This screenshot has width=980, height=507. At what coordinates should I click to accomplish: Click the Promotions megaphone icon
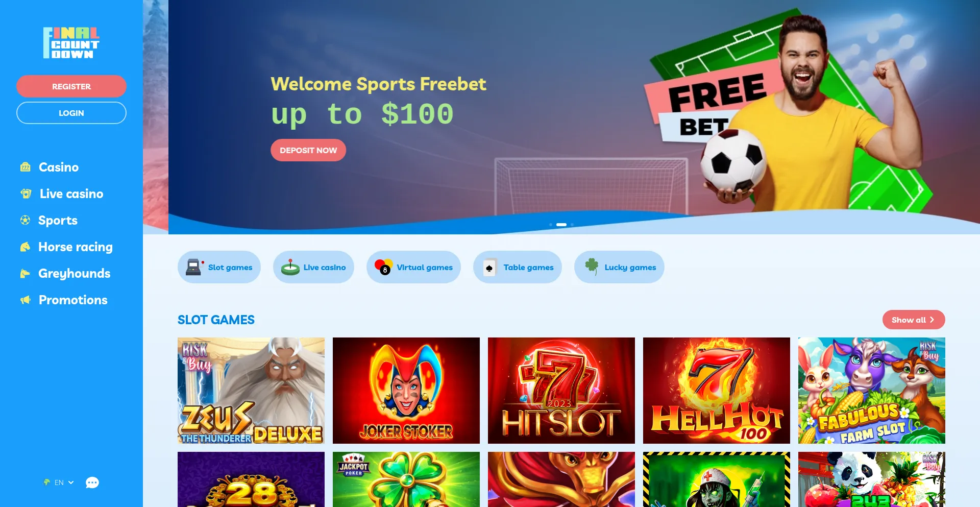coord(26,300)
